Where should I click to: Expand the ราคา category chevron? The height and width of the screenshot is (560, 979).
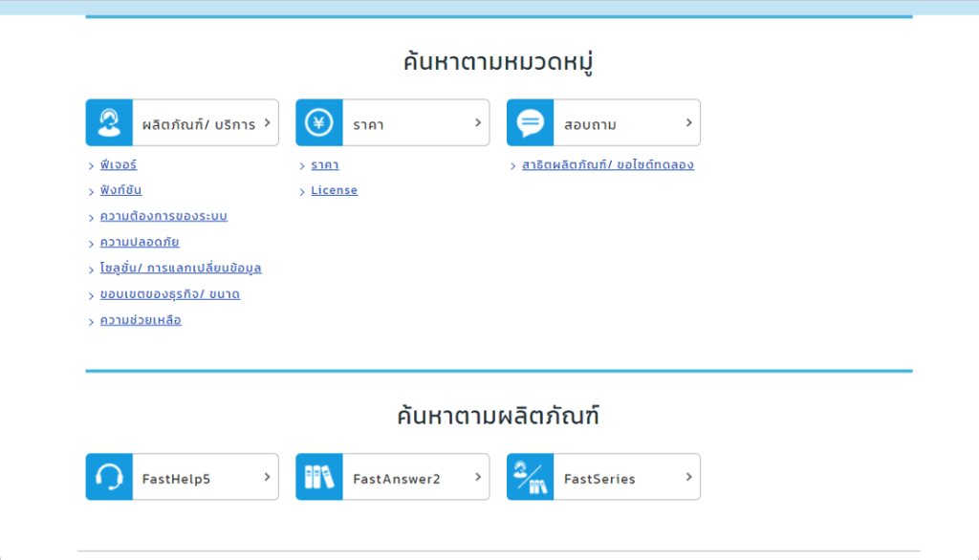(477, 122)
